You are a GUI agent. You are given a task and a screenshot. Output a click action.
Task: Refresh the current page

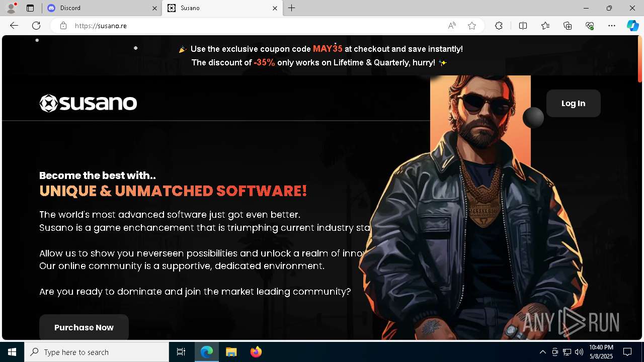click(x=36, y=26)
